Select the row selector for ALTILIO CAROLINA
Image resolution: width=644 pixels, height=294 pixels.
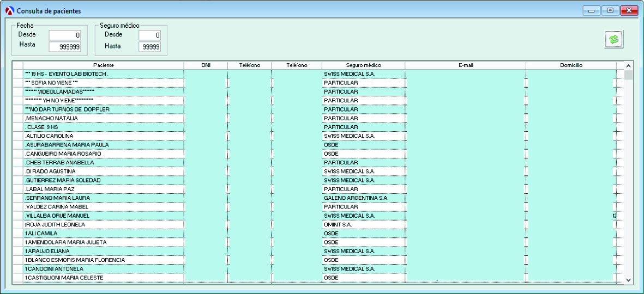[18, 136]
